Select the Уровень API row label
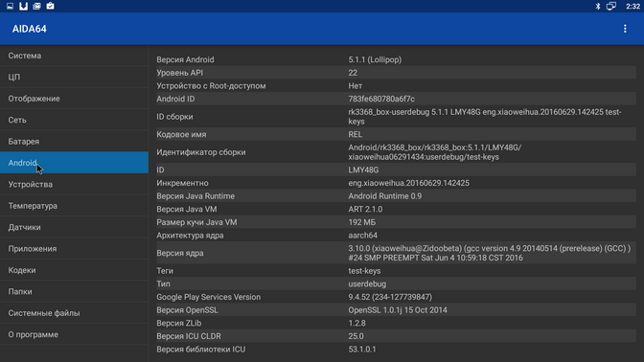The image size is (644, 362). [x=180, y=73]
